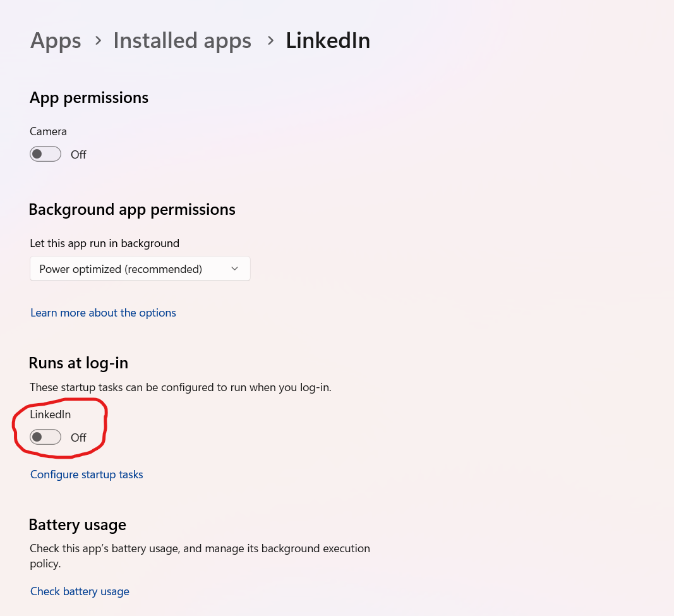674x616 pixels.
Task: Open the Configure startup tasks link
Action: [87, 474]
